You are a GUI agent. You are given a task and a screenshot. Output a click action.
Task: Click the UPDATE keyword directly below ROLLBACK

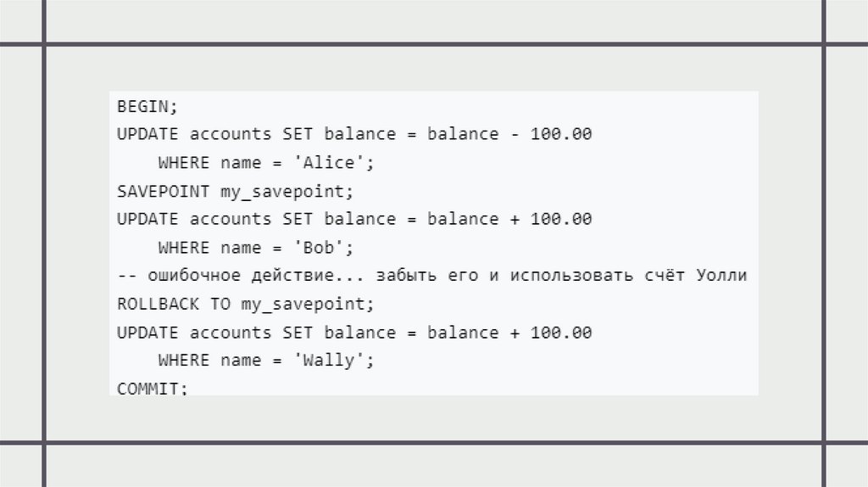[x=147, y=333]
